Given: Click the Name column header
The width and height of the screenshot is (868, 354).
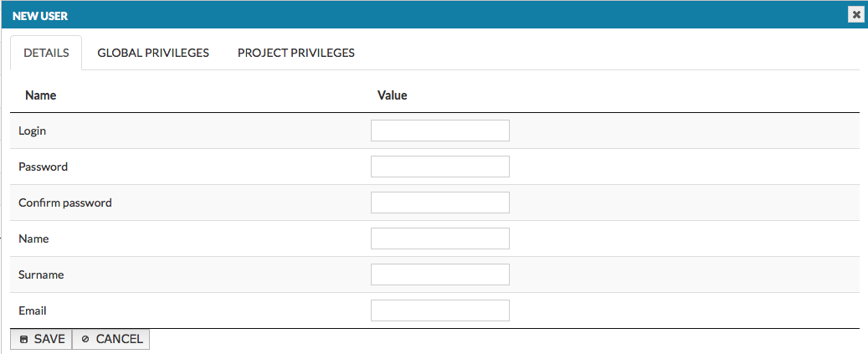Looking at the screenshot, I should (x=40, y=95).
